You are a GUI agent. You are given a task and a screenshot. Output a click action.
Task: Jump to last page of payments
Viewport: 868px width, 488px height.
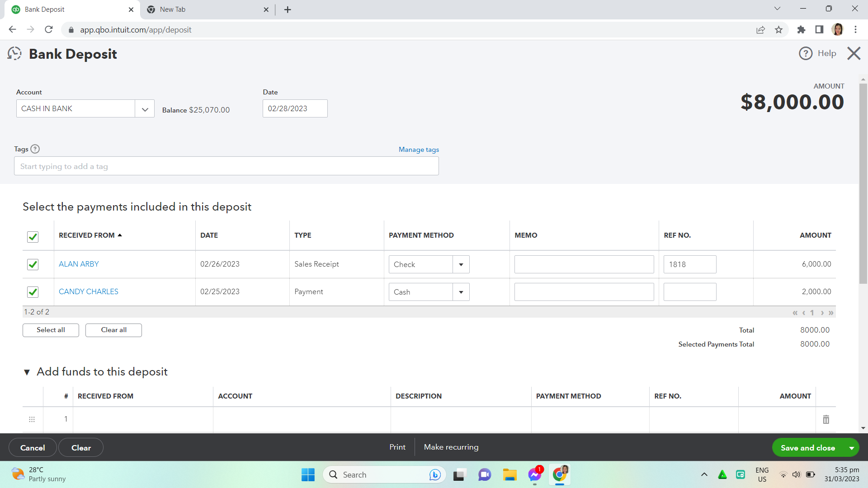(831, 313)
